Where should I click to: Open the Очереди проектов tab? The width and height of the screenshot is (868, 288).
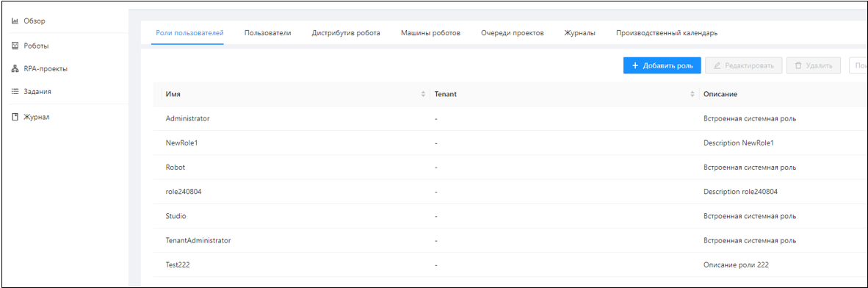point(513,33)
